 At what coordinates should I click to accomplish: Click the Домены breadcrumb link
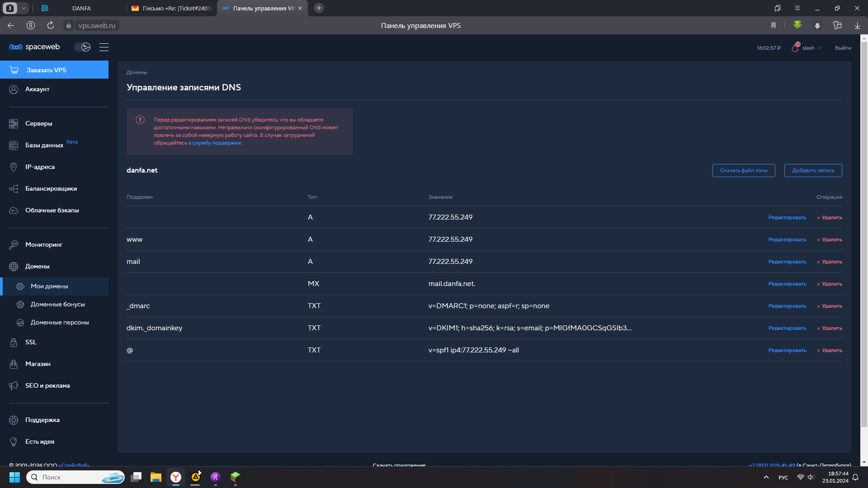(x=137, y=72)
